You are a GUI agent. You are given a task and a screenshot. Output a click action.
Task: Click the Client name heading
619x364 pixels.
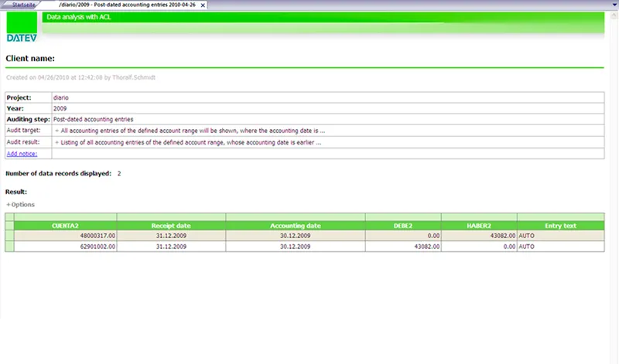click(30, 59)
